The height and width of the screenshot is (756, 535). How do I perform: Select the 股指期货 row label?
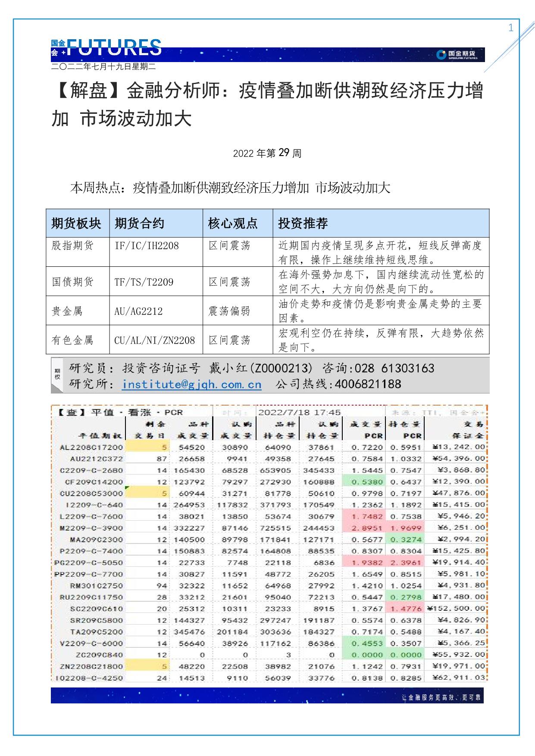tap(72, 246)
